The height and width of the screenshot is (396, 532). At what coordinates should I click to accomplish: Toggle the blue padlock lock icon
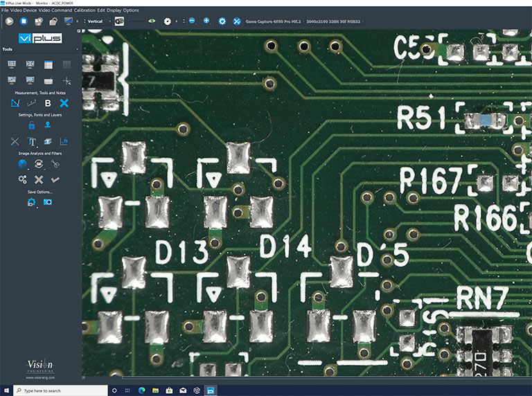31,125
